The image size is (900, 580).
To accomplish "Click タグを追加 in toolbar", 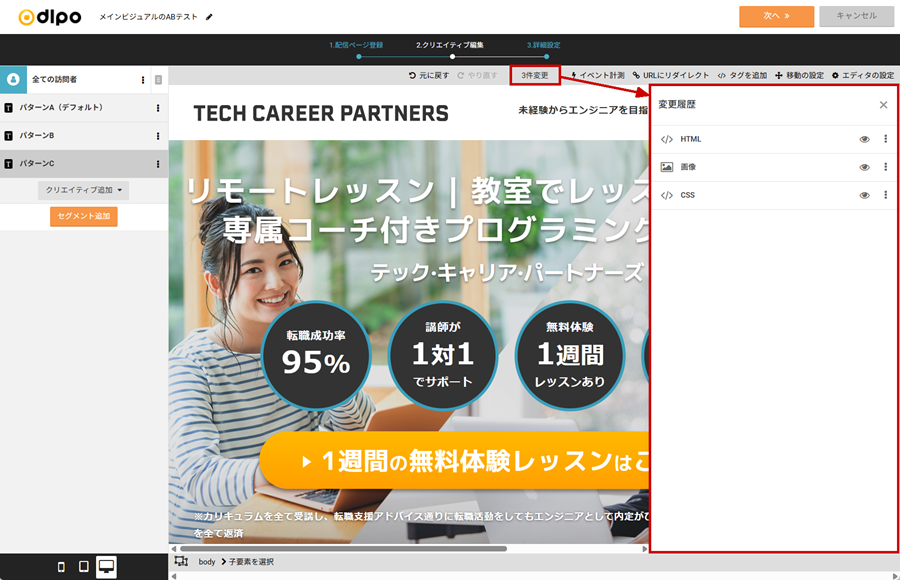I will 742,75.
